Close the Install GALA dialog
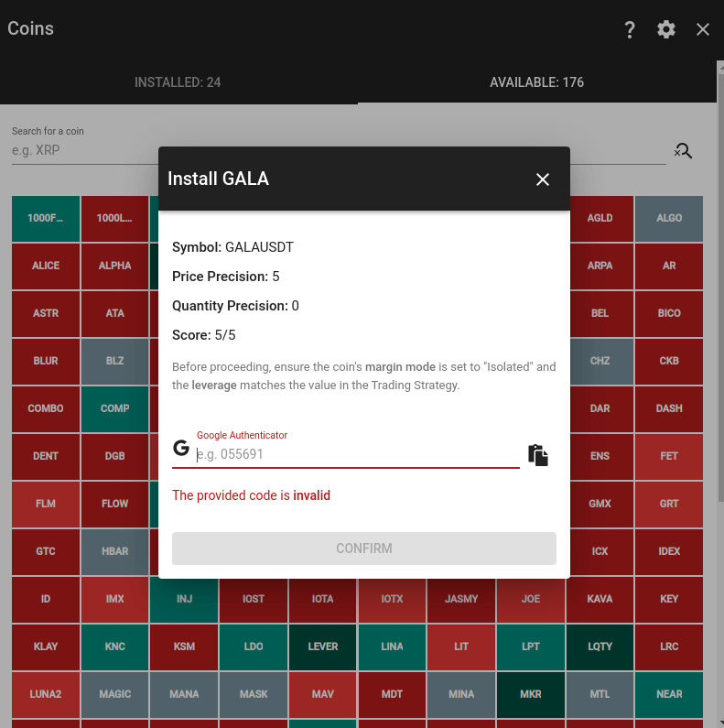The height and width of the screenshot is (728, 724). click(543, 179)
